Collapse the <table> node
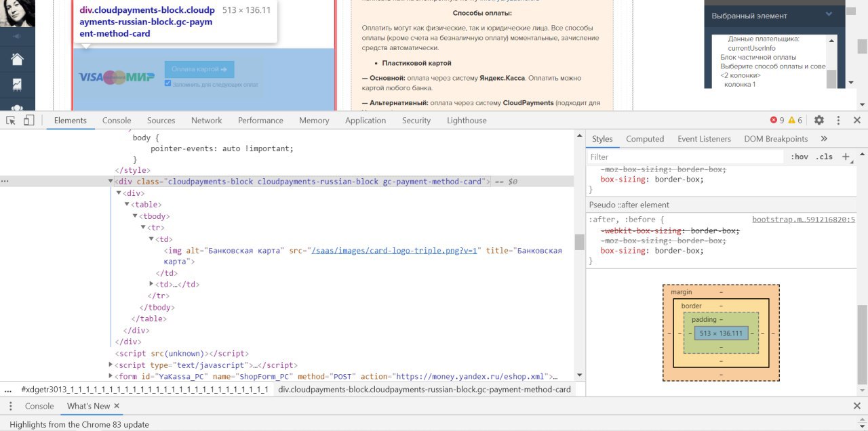This screenshot has height=431, width=868. [x=127, y=204]
